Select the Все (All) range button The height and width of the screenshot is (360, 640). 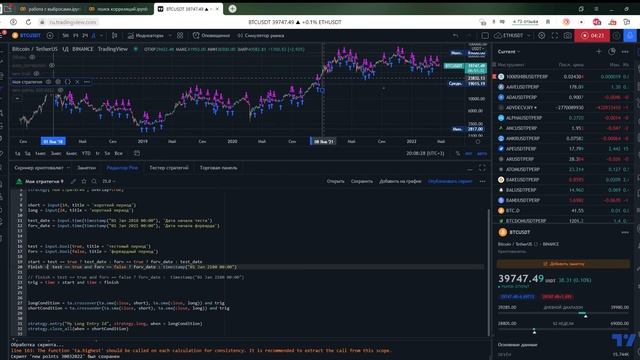pos(118,153)
